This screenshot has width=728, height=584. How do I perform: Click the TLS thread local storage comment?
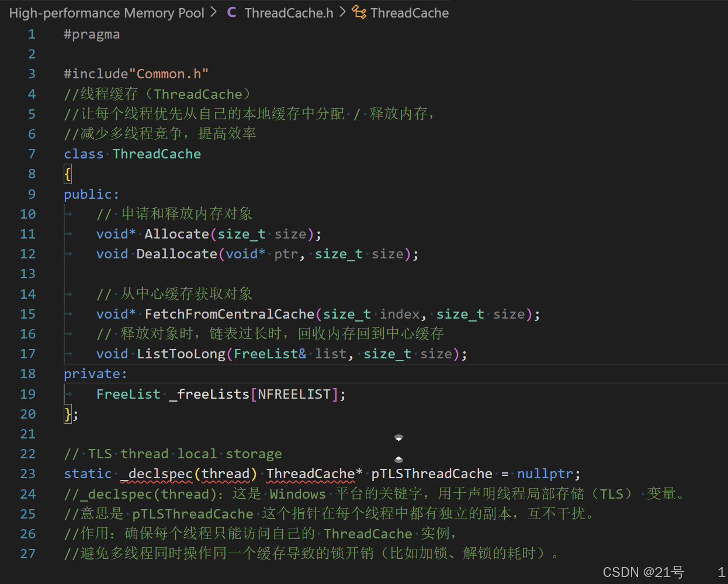tap(173, 454)
